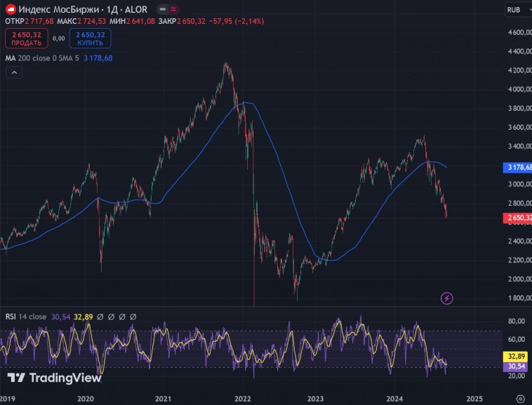Viewport: 532px width, 405px height.
Task: Click the lightning bolt event icon
Action: click(447, 298)
